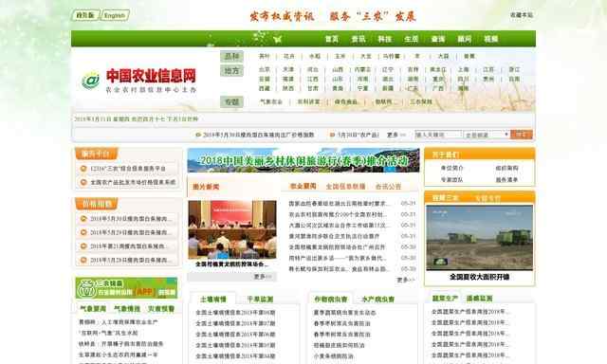Switch to the 全国信息联播 tab
Image resolution: width=607 pixels, height=364 pixels.
(x=345, y=187)
